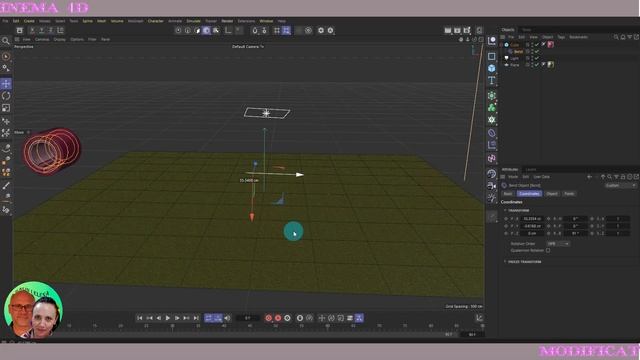Image resolution: width=640 pixels, height=360 pixels.
Task: Open the Default Camera viewport dropdown
Action: pos(248,47)
